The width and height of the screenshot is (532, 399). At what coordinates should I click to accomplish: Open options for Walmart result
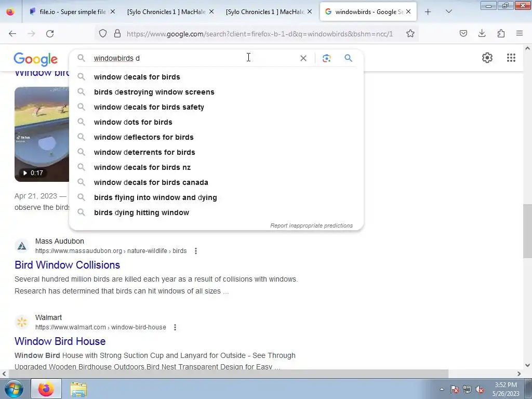click(175, 327)
